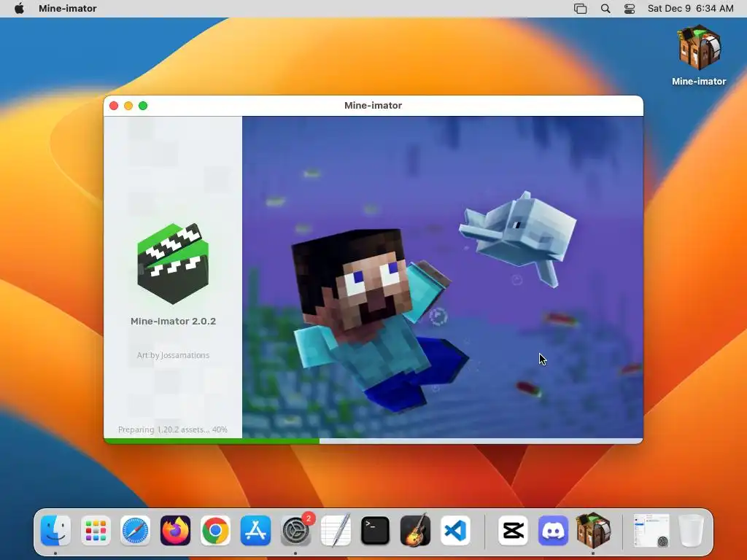Click the Art by Jossamations credit
This screenshot has height=560, width=747.
point(173,355)
